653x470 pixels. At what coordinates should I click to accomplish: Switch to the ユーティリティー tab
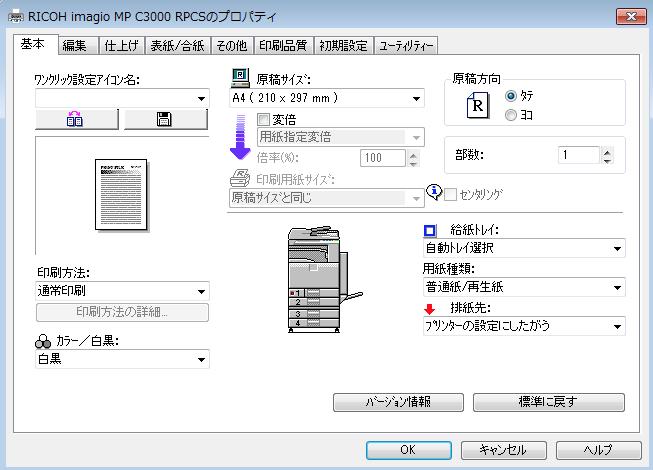[406, 45]
